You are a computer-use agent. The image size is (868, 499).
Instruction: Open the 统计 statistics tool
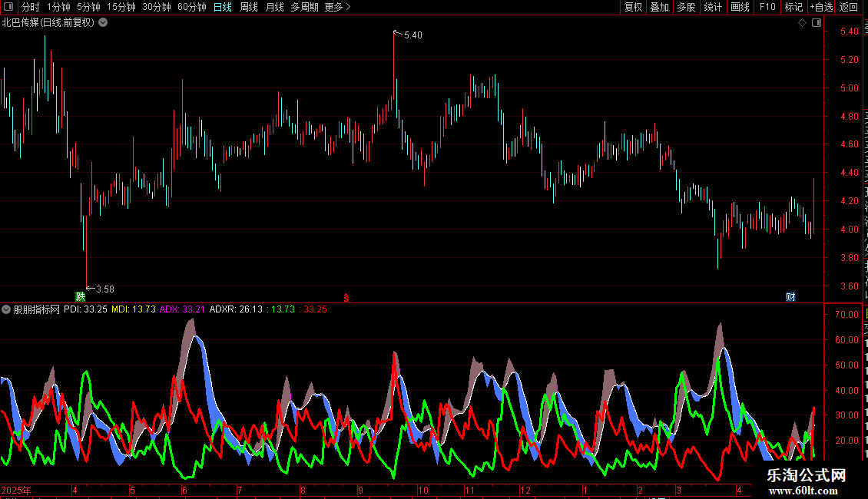point(712,7)
